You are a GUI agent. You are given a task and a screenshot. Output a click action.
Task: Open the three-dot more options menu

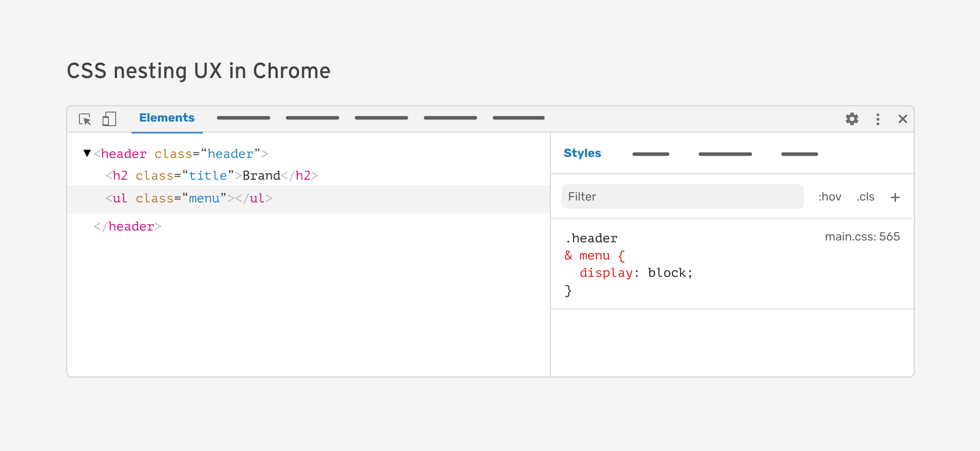(x=877, y=119)
